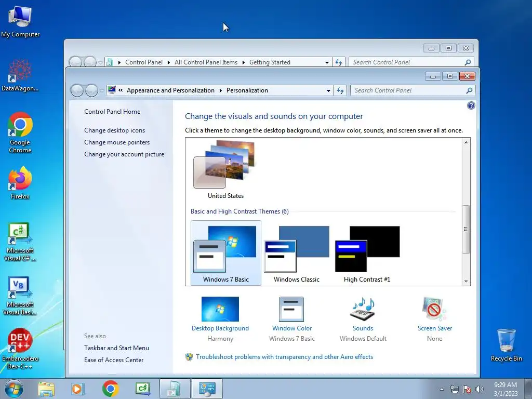Click the theme list scrollbar up arrow
The width and height of the screenshot is (532, 399).
pyautogui.click(x=466, y=142)
